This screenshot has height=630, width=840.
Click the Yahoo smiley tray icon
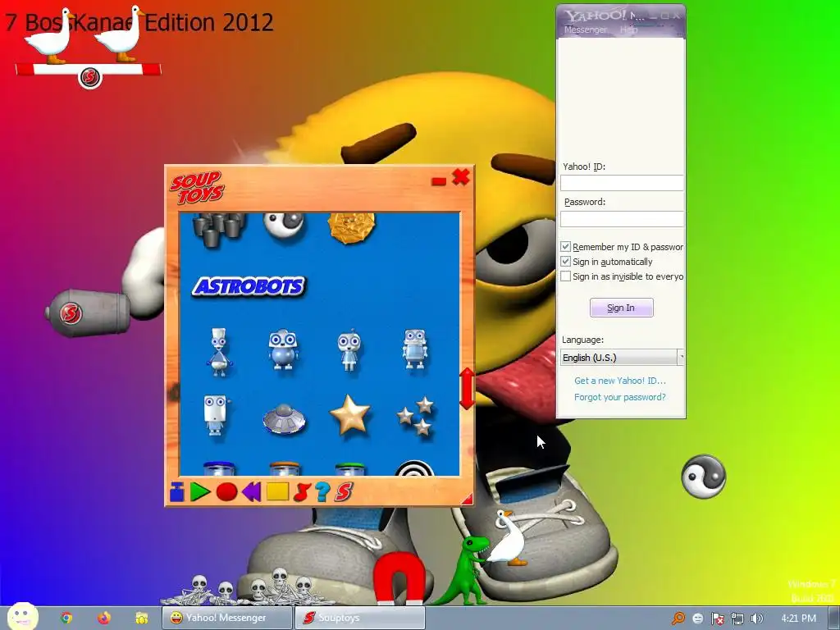click(697, 619)
